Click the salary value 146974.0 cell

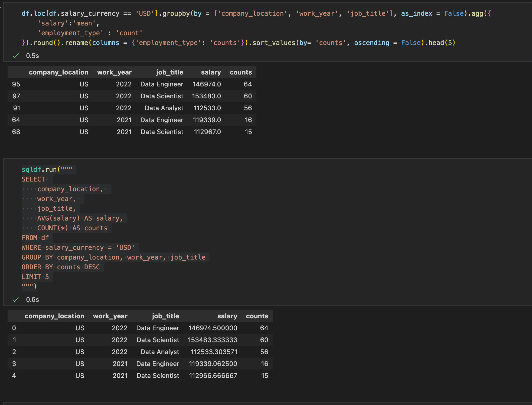pos(207,84)
